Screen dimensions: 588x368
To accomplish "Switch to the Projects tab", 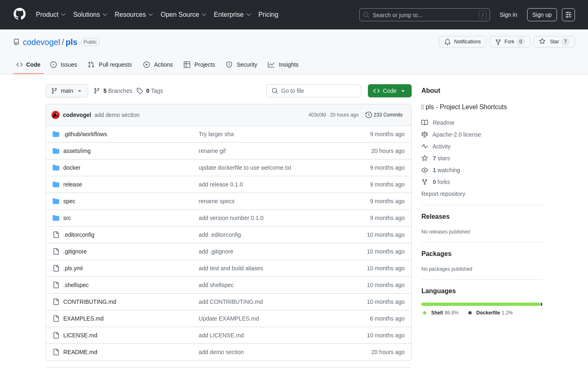I will [199, 65].
